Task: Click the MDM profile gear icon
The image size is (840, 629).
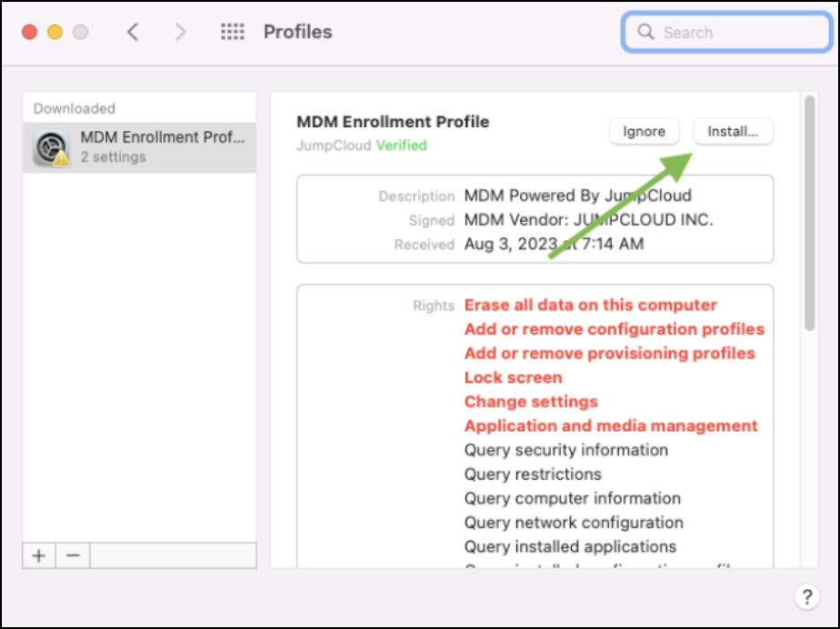Action: point(50,147)
